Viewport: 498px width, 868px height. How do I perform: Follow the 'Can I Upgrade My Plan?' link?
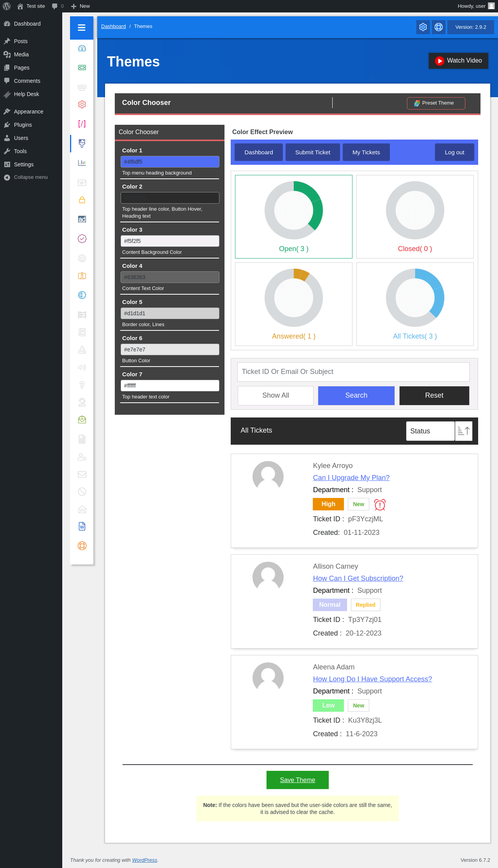point(351,478)
